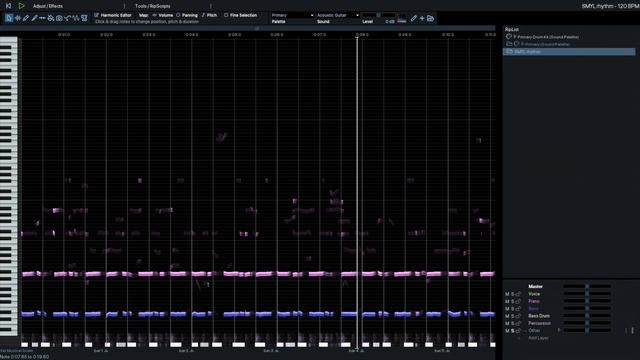Pick the pencil draw tool
640x360 pixels.
click(x=26, y=18)
